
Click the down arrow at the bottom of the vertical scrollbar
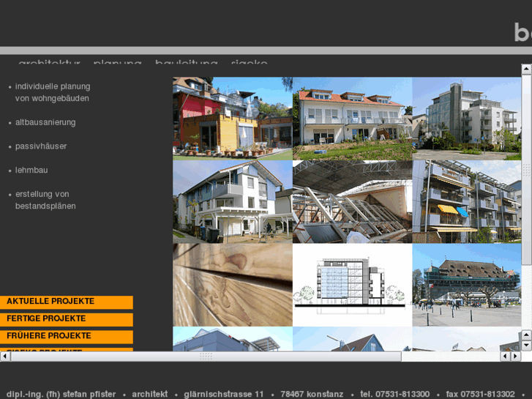pyautogui.click(x=526, y=346)
